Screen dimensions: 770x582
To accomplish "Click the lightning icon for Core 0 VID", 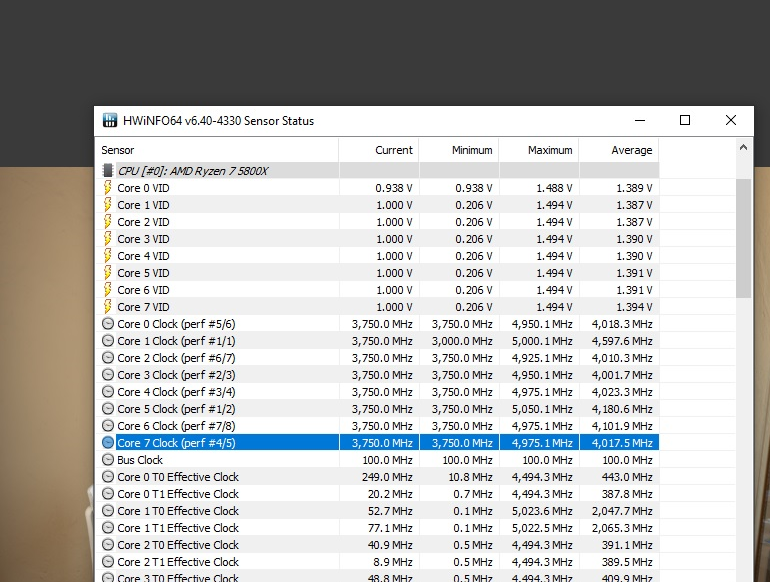I will click(108, 188).
